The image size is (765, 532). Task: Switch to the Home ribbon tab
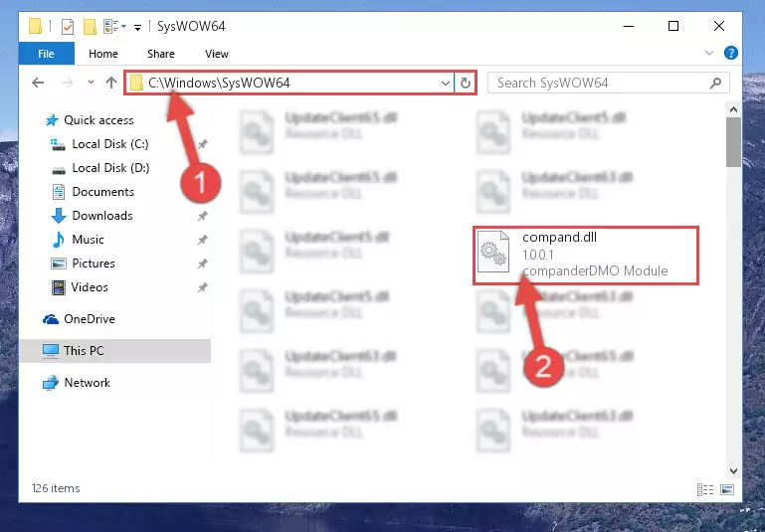pos(102,54)
